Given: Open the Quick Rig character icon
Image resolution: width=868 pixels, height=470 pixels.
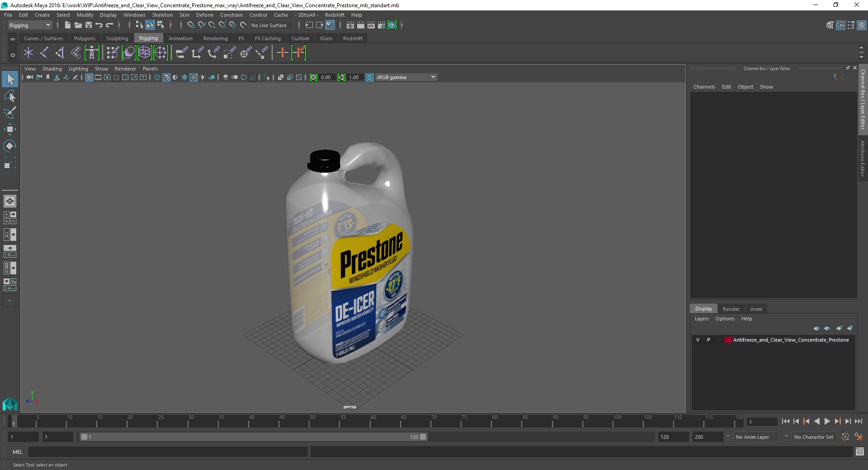Looking at the screenshot, I should point(92,53).
